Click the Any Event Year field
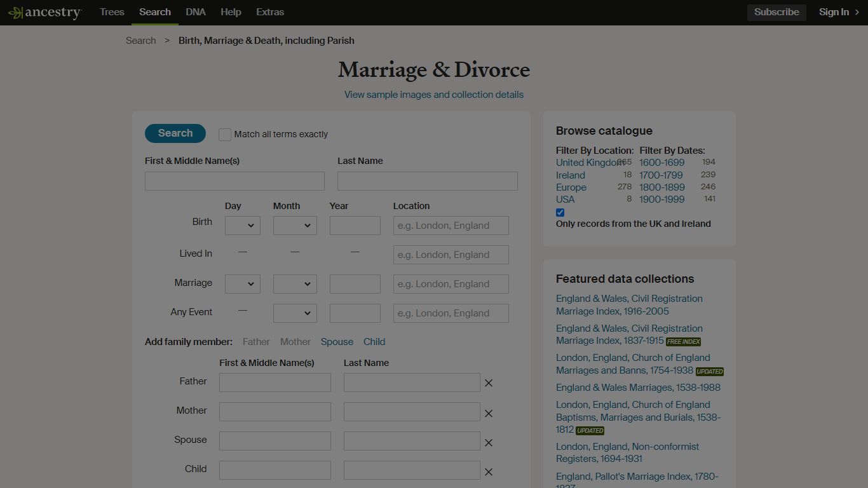 (355, 313)
